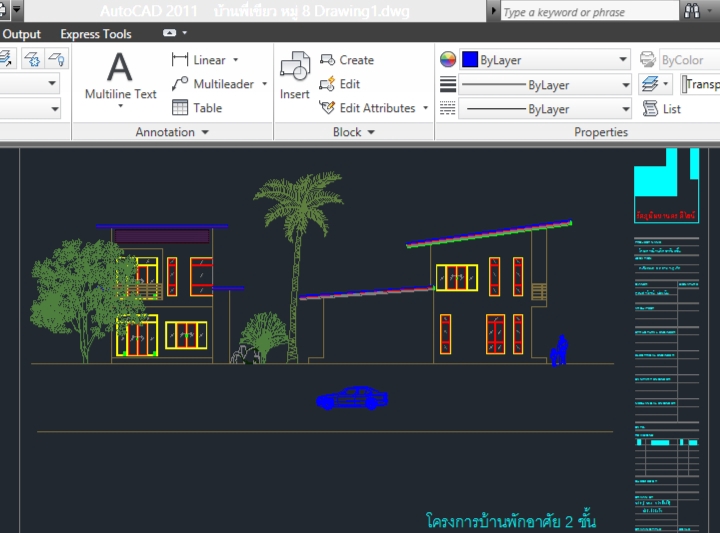
Task: Click the ribbon minimize toggle button
Action: click(x=169, y=33)
